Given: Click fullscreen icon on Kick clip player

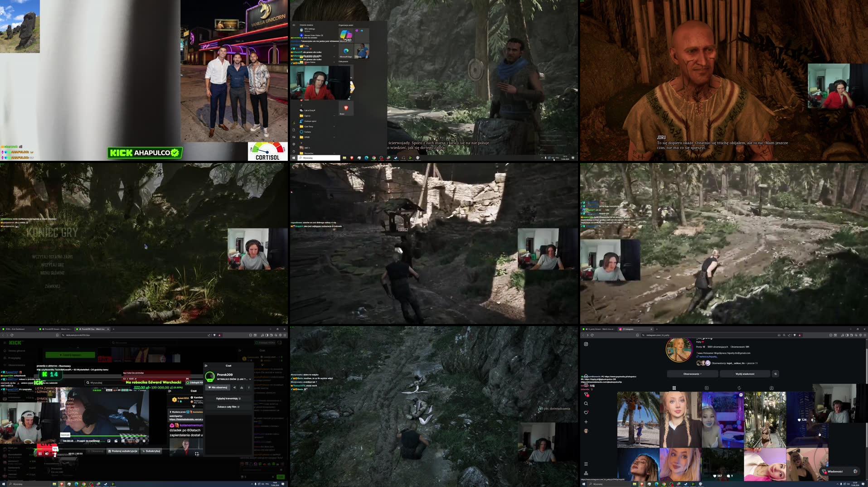Looking at the screenshot, I should click(197, 453).
